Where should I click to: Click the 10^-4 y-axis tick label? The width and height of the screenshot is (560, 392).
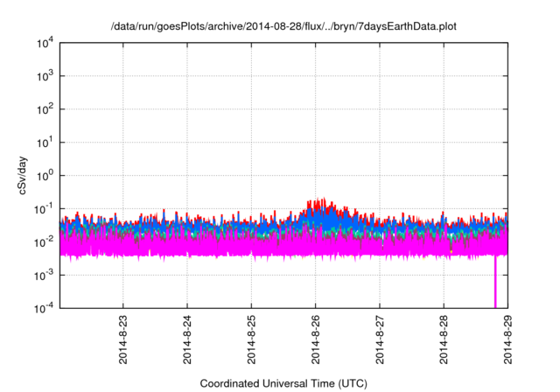44,308
